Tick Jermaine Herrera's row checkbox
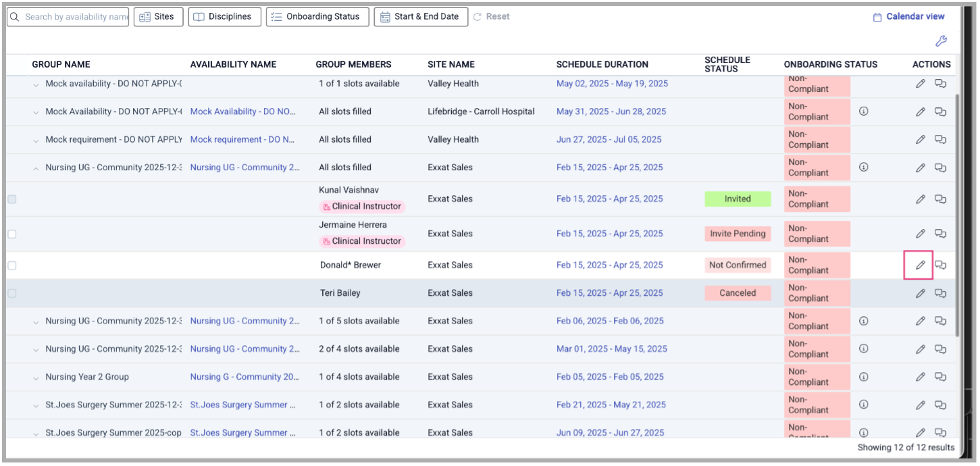 (x=11, y=233)
